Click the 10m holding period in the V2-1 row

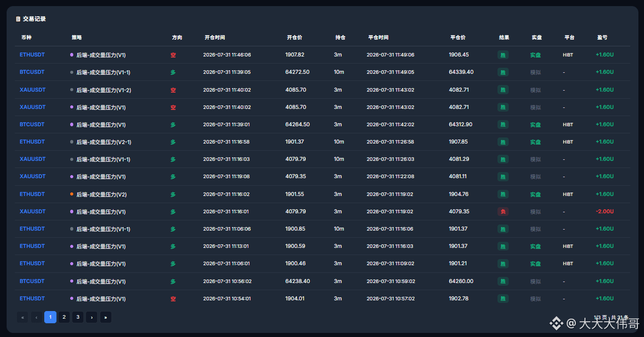pyautogui.click(x=339, y=142)
